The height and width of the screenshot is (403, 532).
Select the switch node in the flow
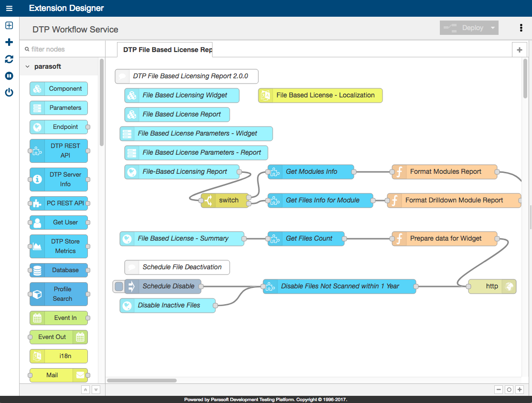[225, 201]
